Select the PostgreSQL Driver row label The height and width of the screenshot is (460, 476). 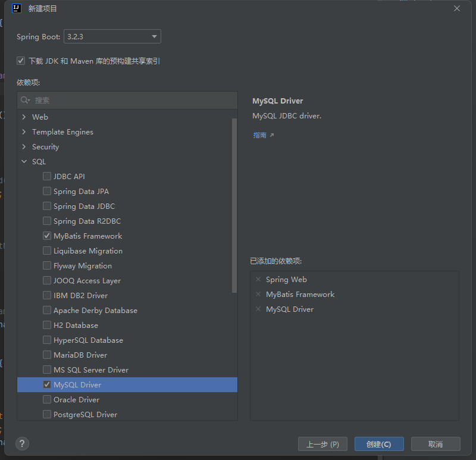(85, 414)
